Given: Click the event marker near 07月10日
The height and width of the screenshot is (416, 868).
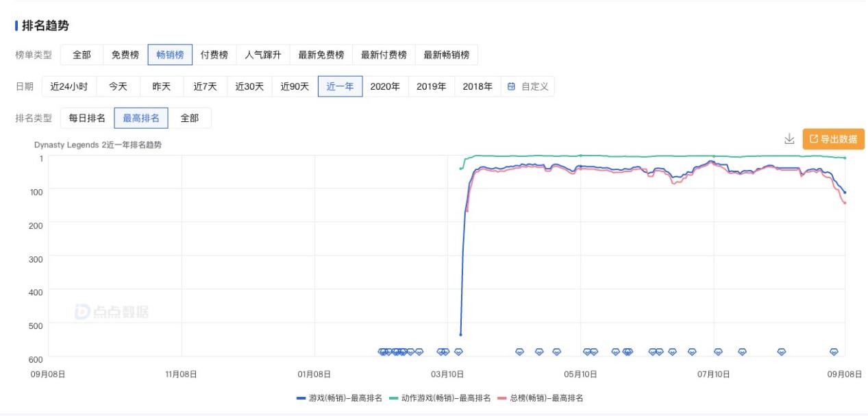Looking at the screenshot, I should [718, 352].
